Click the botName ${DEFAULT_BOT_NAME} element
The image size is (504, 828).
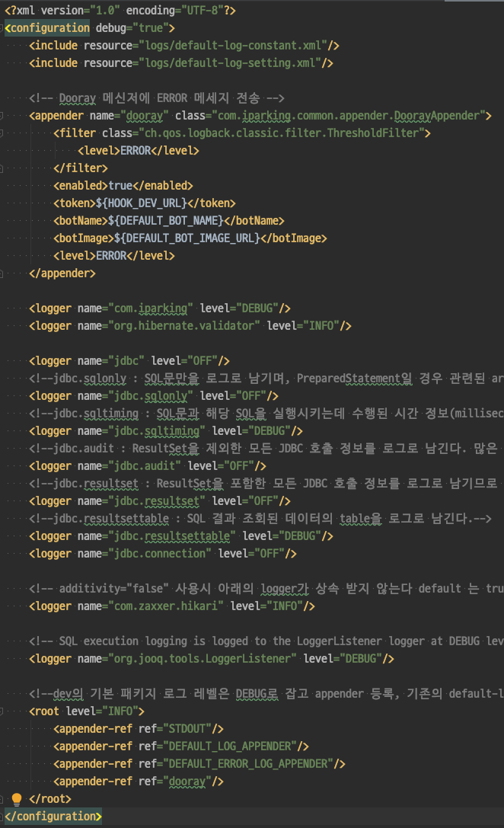[169, 220]
